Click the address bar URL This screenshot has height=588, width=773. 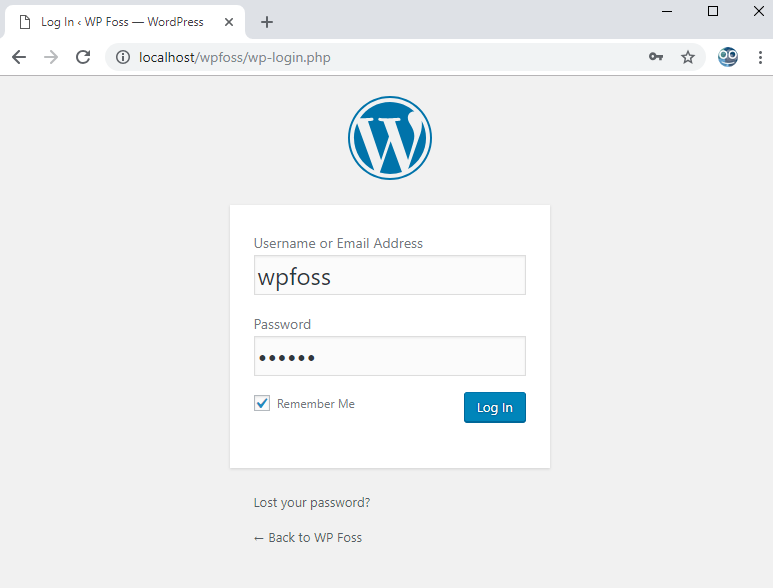tap(235, 57)
